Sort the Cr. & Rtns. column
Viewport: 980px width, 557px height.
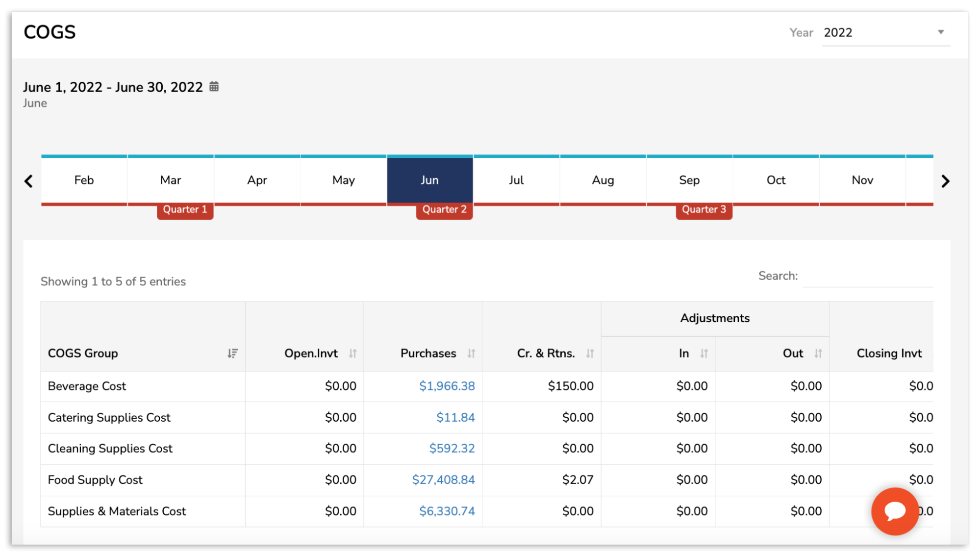[590, 353]
